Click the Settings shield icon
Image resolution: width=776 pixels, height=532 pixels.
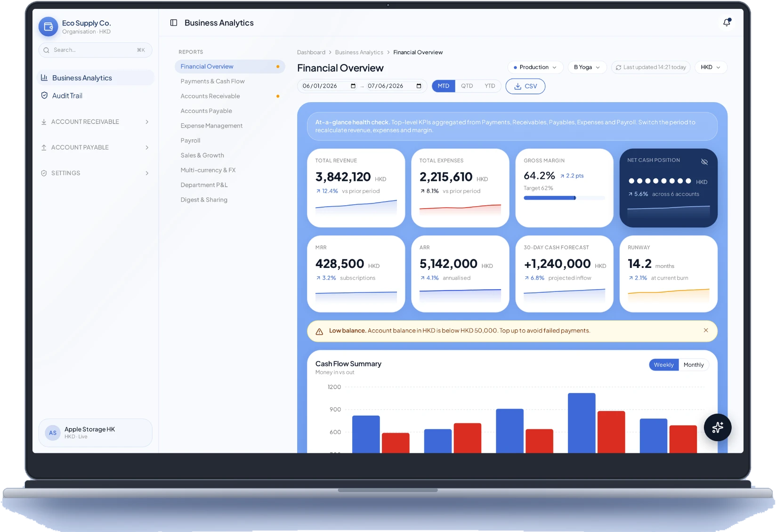click(x=44, y=173)
